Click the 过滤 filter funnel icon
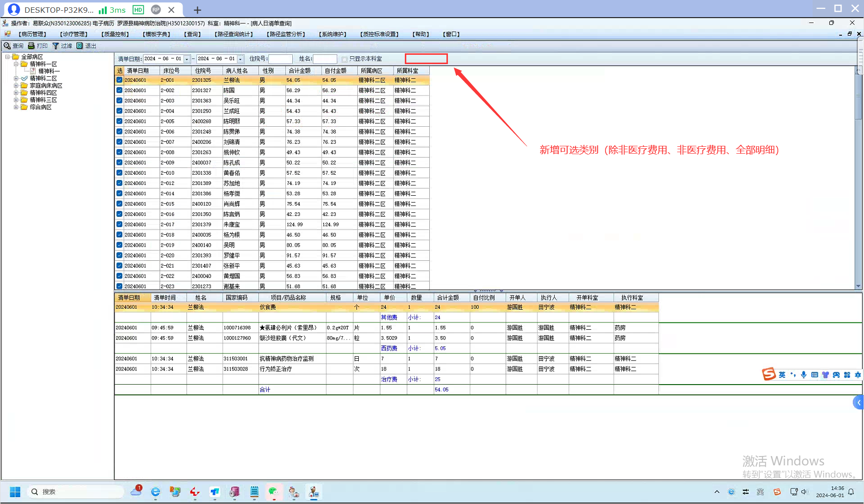Viewport: 864px width, 504px height. point(56,46)
